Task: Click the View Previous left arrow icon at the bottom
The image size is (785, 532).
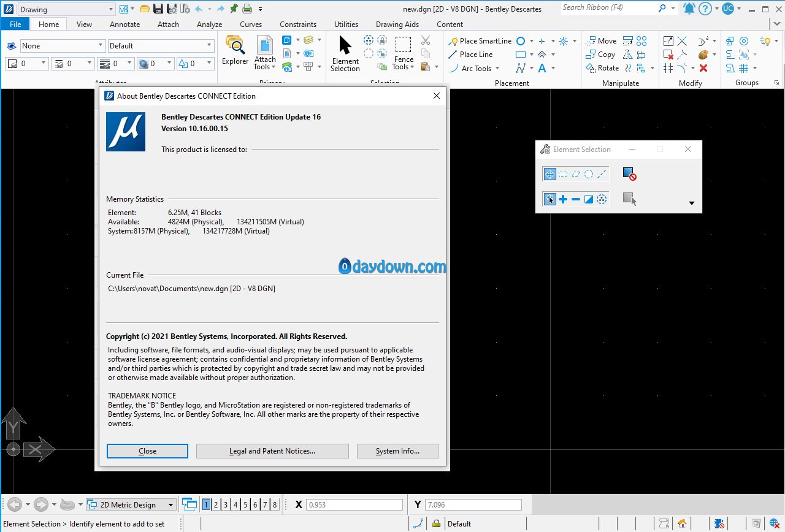Action: click(14, 504)
